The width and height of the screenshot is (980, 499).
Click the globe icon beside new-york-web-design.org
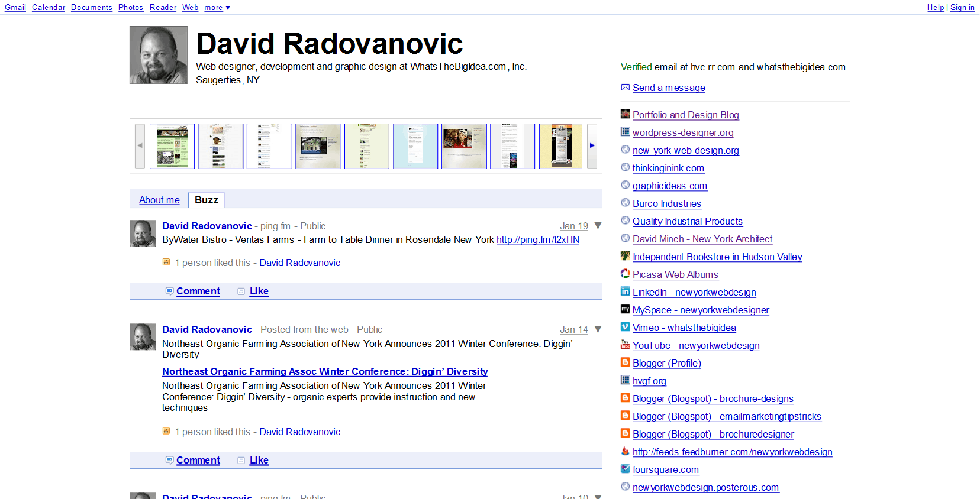pyautogui.click(x=625, y=149)
